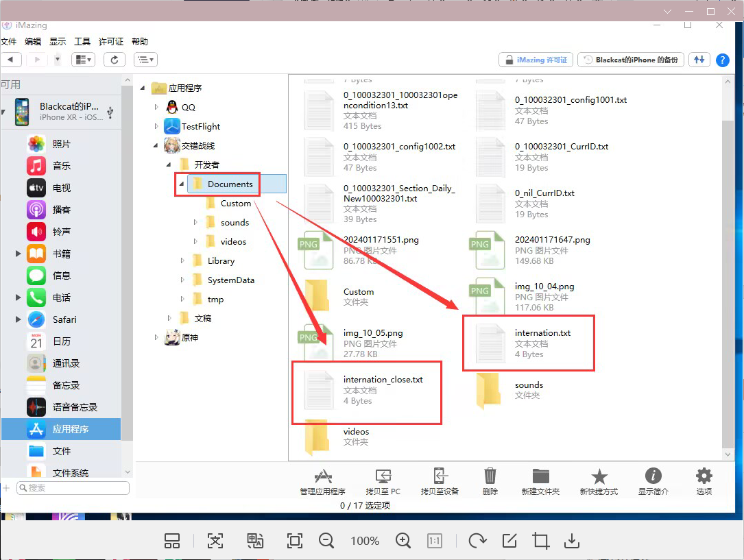Collapse the Documents folder tree node
This screenshot has height=560, width=744.
[182, 184]
